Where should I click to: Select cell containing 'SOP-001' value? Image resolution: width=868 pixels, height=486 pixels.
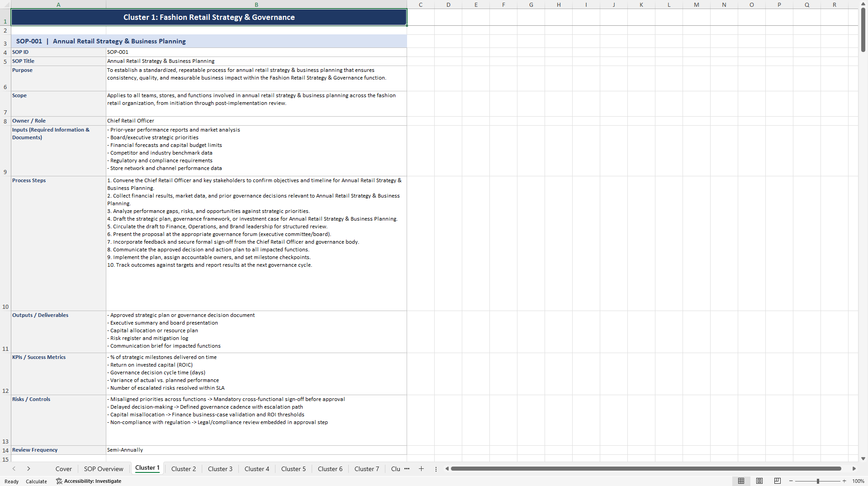click(x=256, y=52)
